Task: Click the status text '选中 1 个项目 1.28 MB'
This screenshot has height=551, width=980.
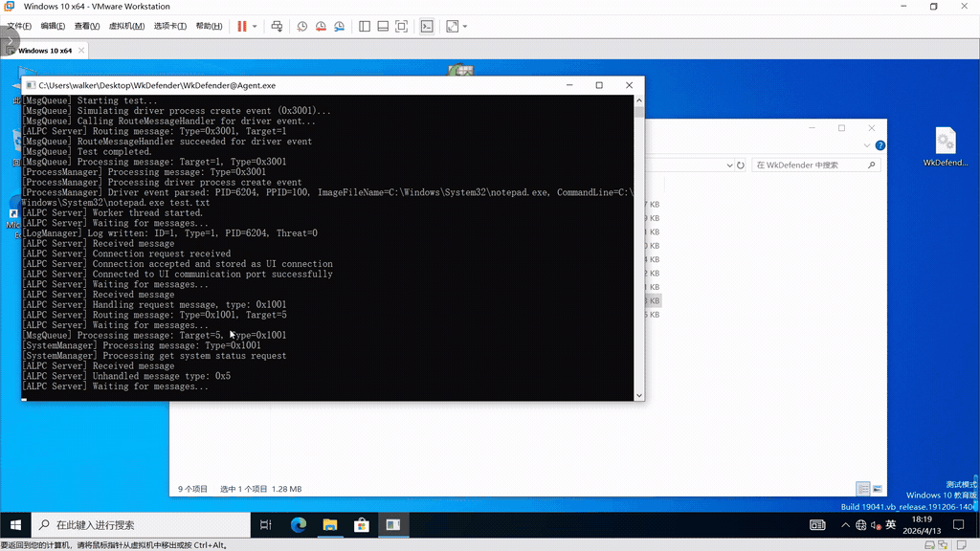Action: pos(260,489)
